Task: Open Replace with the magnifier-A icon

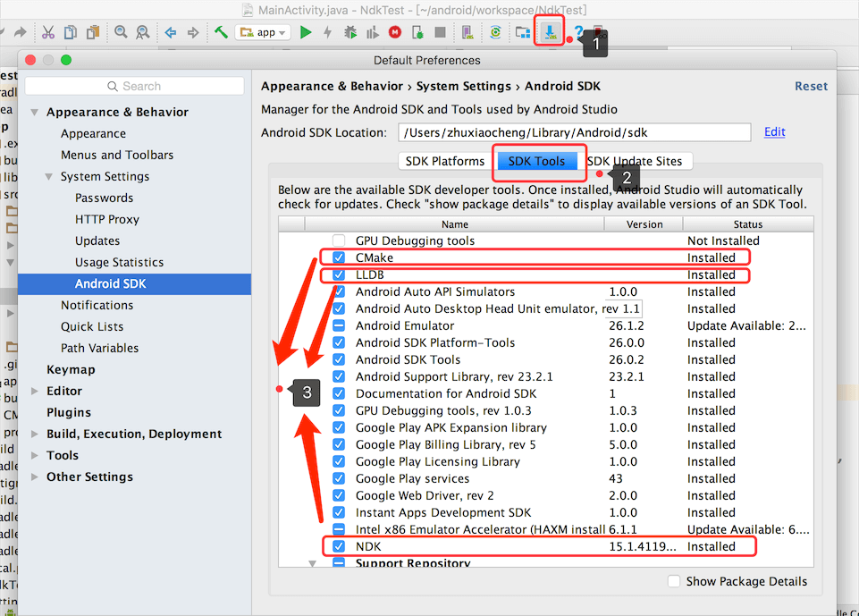Action: pyautogui.click(x=143, y=33)
